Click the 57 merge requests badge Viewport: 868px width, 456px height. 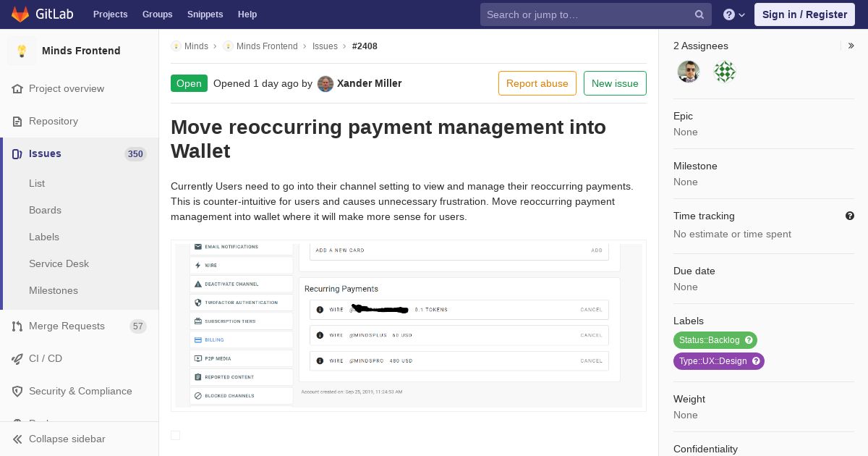tap(138, 326)
